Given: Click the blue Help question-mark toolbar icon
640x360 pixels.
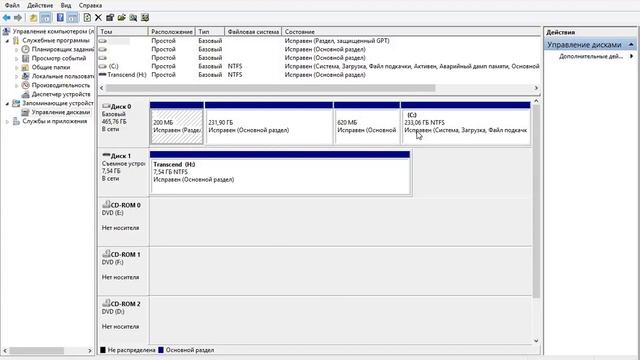Looking at the screenshot, I should (60, 18).
